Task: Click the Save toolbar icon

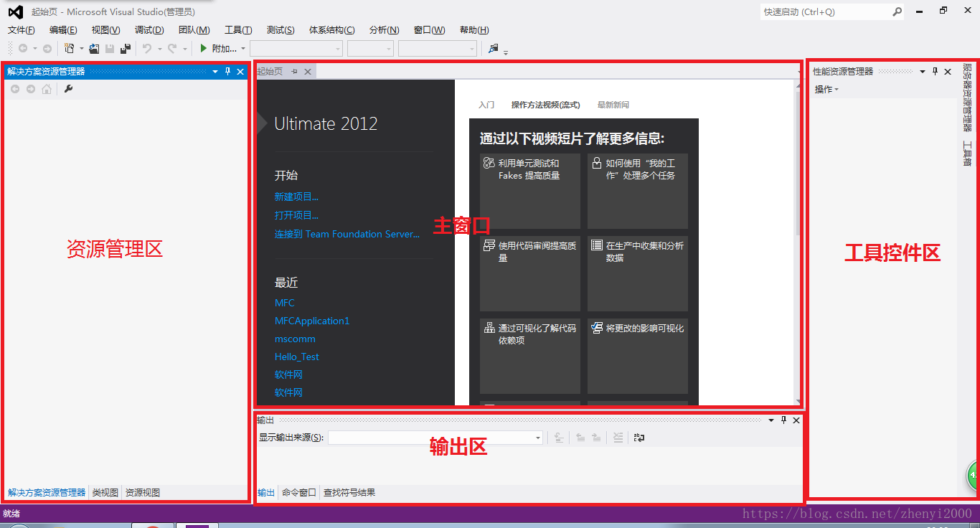Action: [x=110, y=48]
